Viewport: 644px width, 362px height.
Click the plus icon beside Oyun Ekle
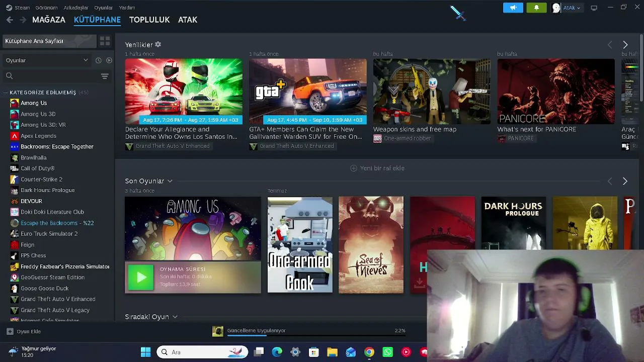(10, 331)
